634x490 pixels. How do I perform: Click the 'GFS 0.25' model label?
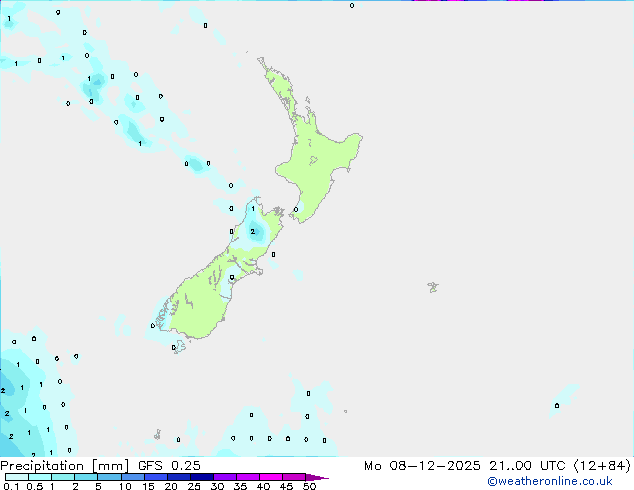click(169, 466)
